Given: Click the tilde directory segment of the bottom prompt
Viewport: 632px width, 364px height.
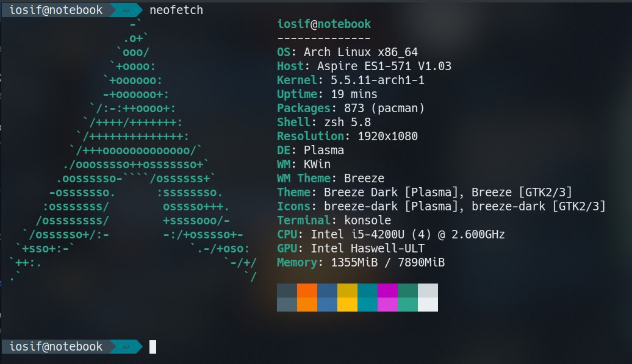Looking at the screenshot, I should click(126, 347).
